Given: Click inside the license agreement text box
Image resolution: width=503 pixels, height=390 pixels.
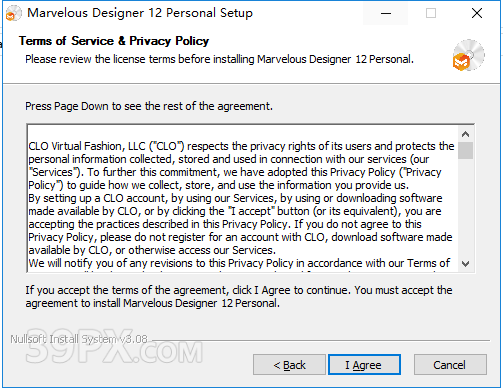Looking at the screenshot, I should (x=243, y=199).
